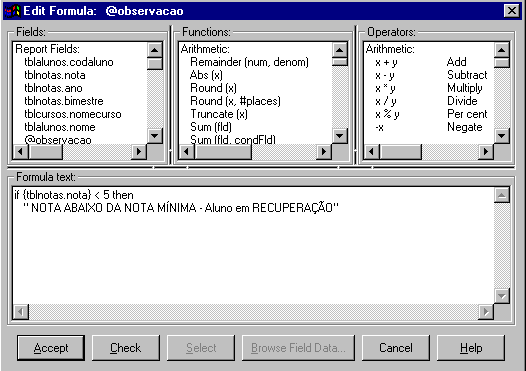The image size is (526, 371).
Task: Click inside the Formula text editing area
Action: click(x=253, y=246)
